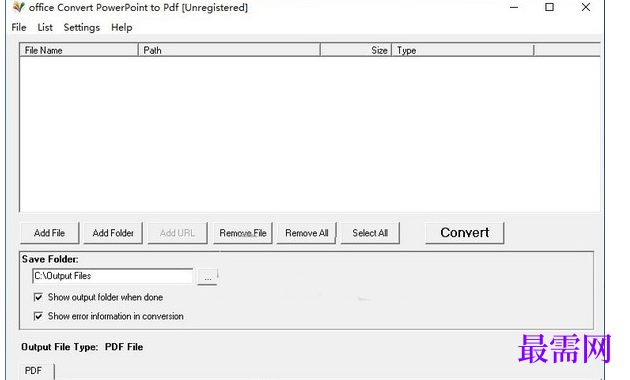The image size is (630, 380).
Task: Sort by Path column header
Action: point(229,50)
